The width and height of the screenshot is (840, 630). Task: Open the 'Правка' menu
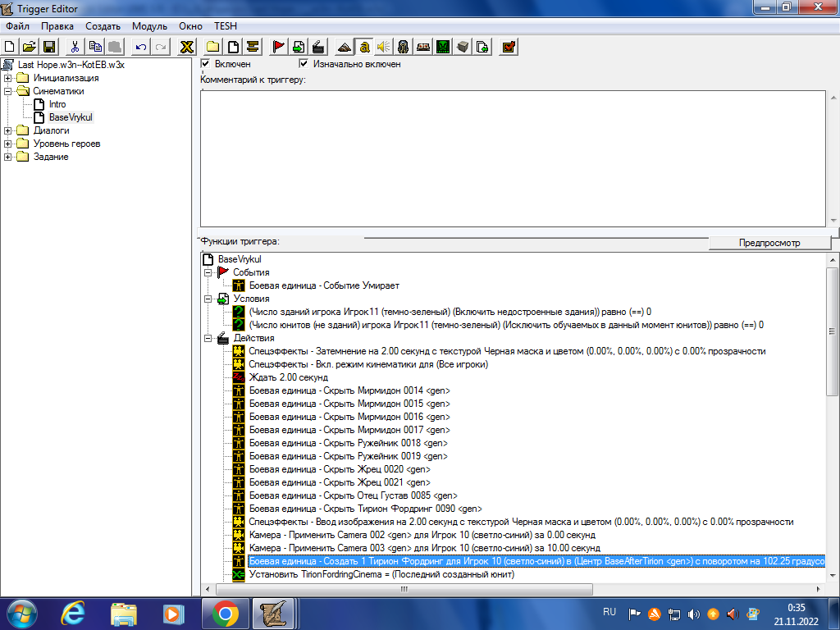point(57,26)
